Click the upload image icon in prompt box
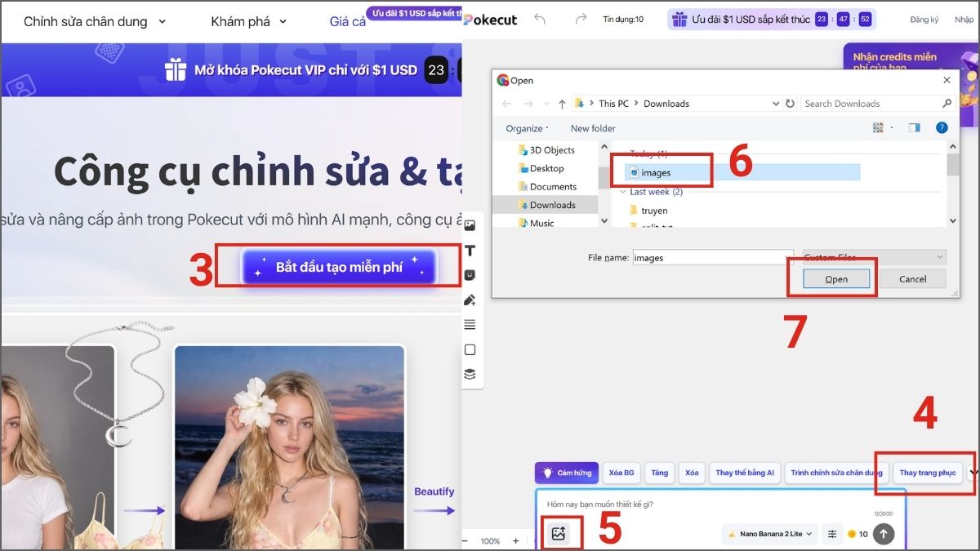This screenshot has width=980, height=551. coord(559,533)
